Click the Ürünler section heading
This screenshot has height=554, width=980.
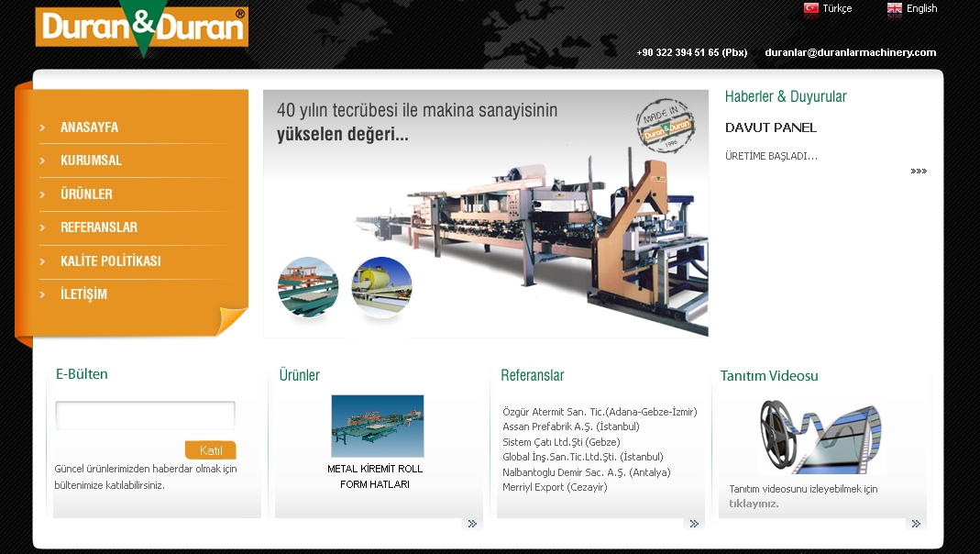[x=300, y=375]
